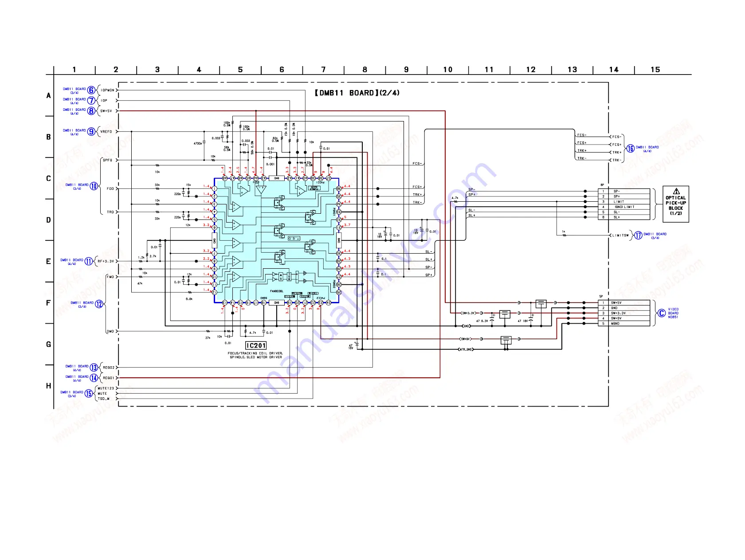Click the TSD_M signal label
745x560 pixels.
tap(103, 399)
